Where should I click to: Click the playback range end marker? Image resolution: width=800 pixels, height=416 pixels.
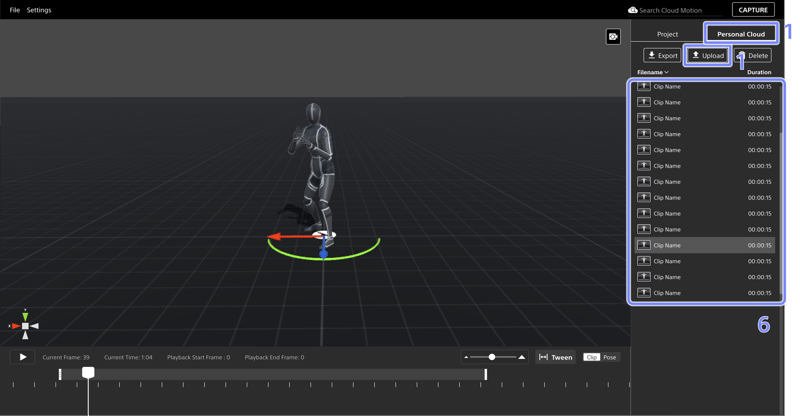(x=486, y=374)
